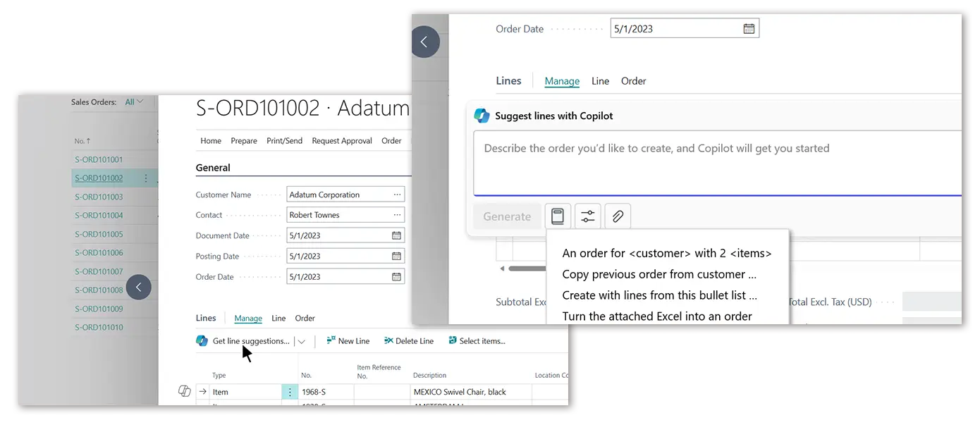
Task: Open the row menu dots for S-ORD101002
Action: point(146,178)
